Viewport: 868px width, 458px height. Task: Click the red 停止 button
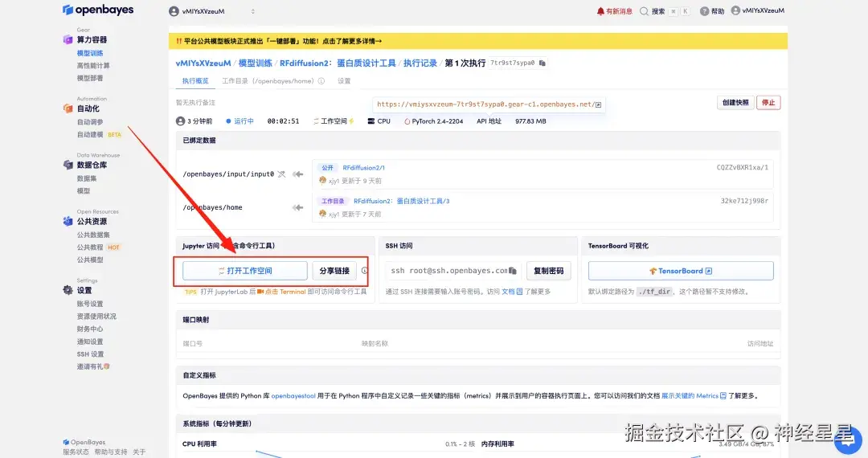(x=768, y=102)
